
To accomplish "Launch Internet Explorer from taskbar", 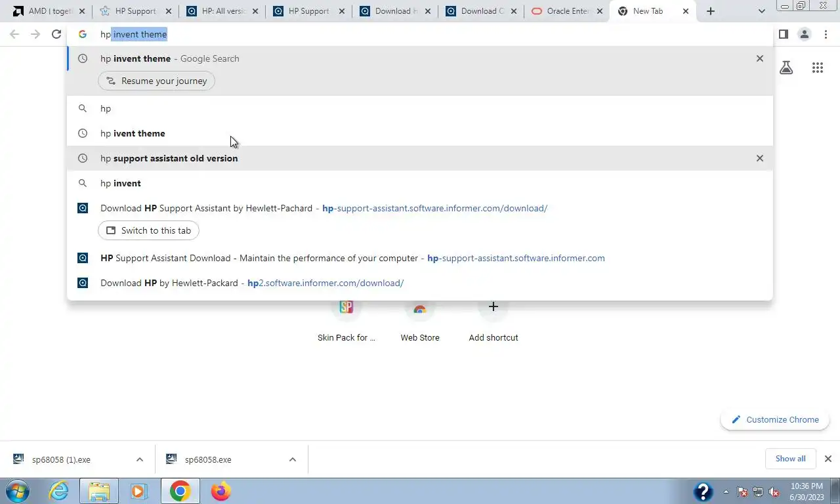I will pos(59,491).
